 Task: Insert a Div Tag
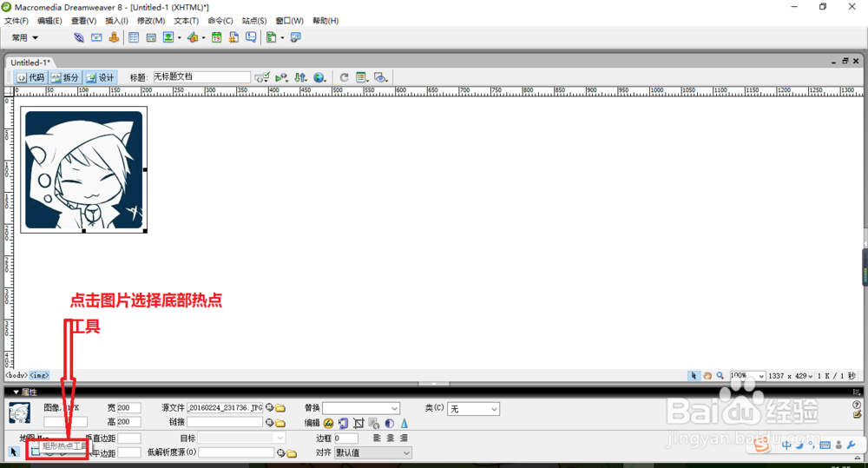coord(151,37)
